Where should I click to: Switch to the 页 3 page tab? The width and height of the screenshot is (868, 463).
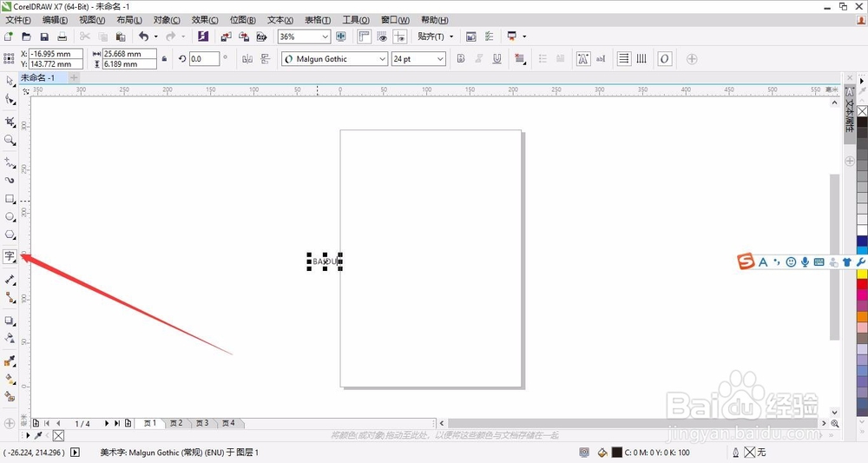(x=202, y=423)
